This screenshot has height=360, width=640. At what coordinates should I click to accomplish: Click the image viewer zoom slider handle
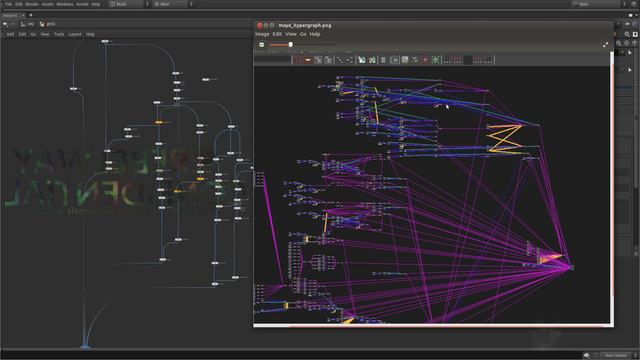pos(291,44)
